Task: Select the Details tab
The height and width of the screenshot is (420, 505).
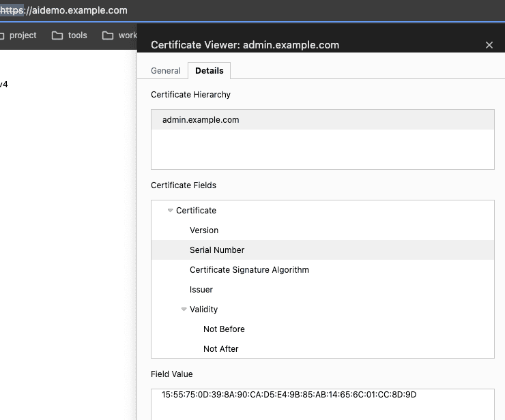Action: pos(209,71)
